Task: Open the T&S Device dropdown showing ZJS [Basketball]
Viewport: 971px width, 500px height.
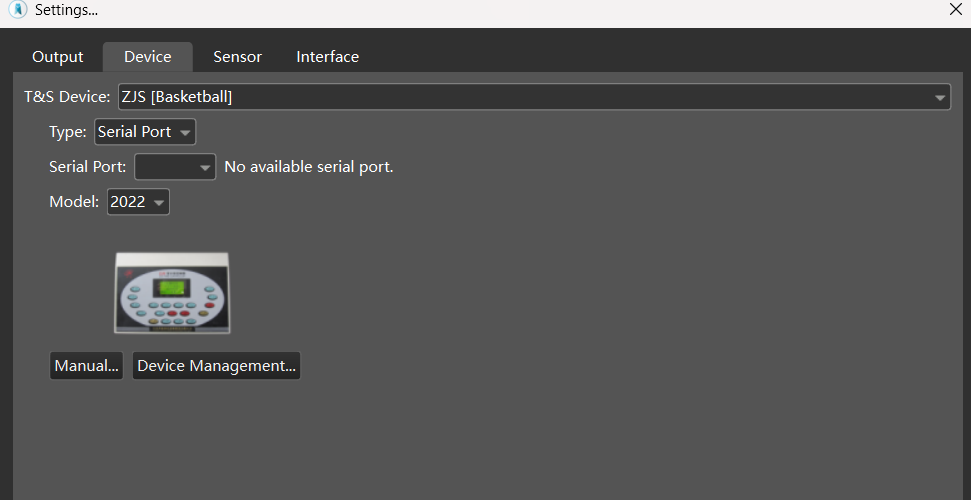Action: tap(534, 97)
